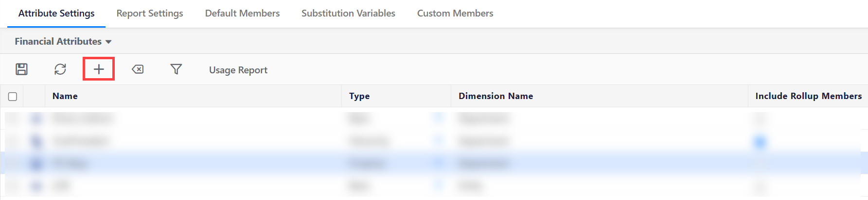Add a new attribute with plus icon

click(x=99, y=69)
